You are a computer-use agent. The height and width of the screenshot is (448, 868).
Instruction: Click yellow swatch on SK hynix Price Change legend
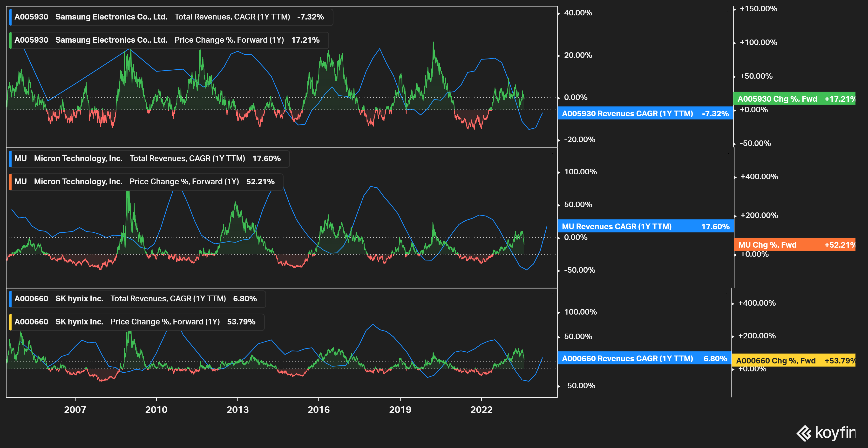pyautogui.click(x=10, y=322)
